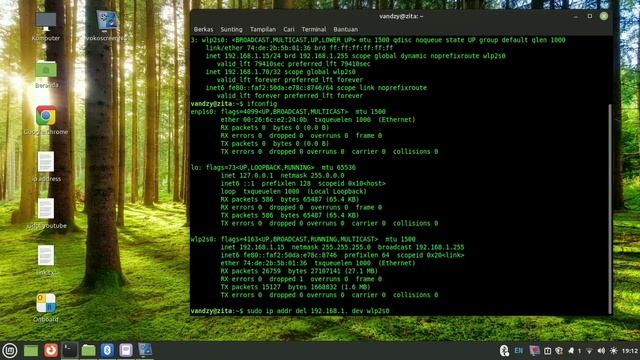The height and width of the screenshot is (360, 640).
Task: Select the Beranda home folder icon
Action: [46, 74]
